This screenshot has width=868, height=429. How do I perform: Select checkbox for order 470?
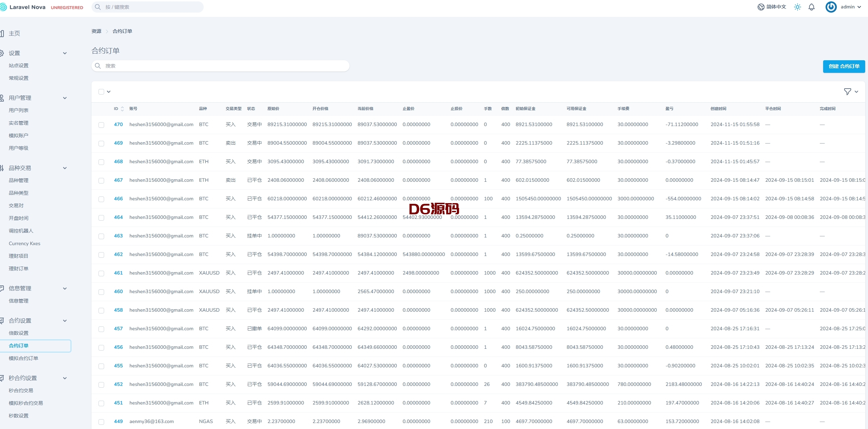tap(101, 125)
